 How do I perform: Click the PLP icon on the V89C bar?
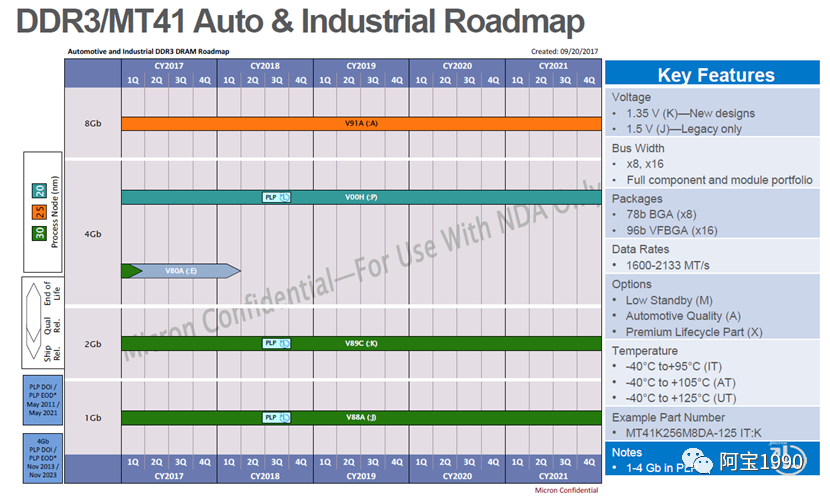pyautogui.click(x=276, y=343)
